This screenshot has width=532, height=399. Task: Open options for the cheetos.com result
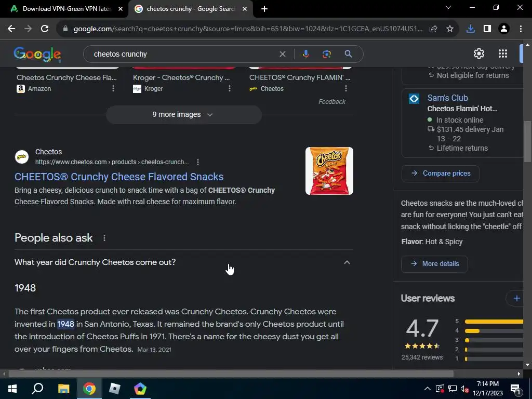point(198,162)
